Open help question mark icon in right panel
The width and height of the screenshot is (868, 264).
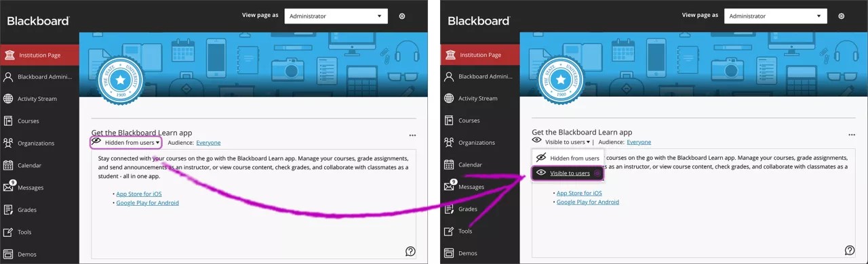point(850,250)
